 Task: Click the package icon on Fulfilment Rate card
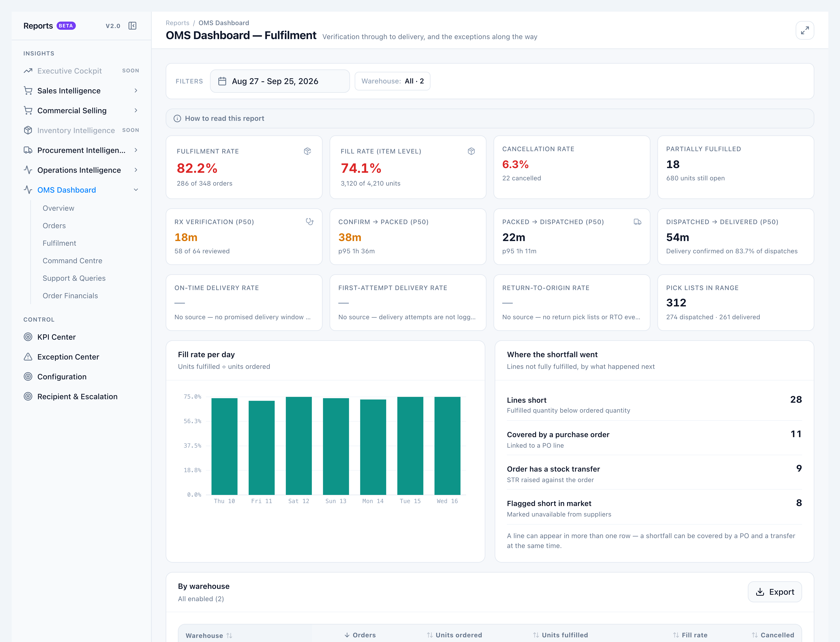pyautogui.click(x=307, y=151)
